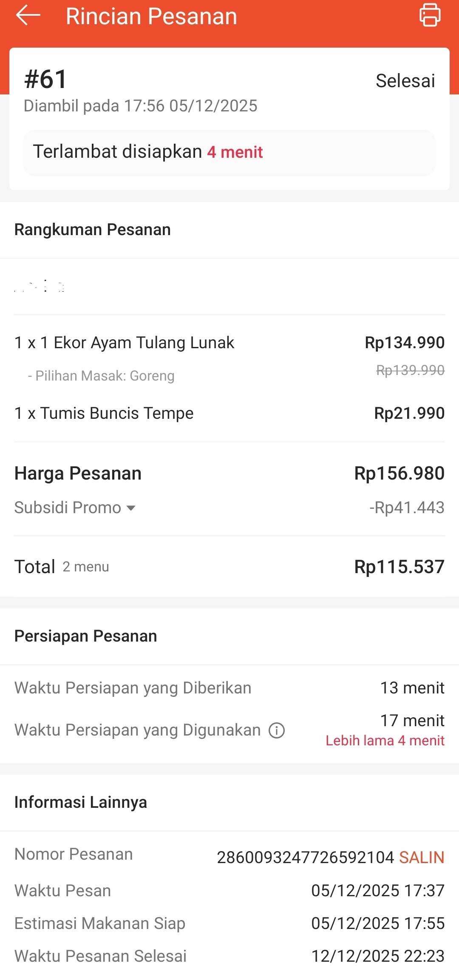
Task: Click the Subsidi Promo label
Action: 68,508
